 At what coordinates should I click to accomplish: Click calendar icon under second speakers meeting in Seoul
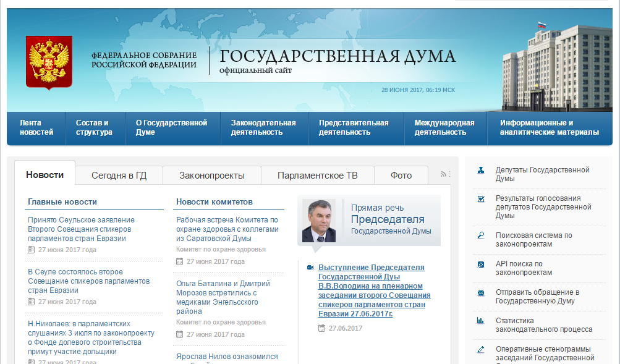tap(32, 302)
